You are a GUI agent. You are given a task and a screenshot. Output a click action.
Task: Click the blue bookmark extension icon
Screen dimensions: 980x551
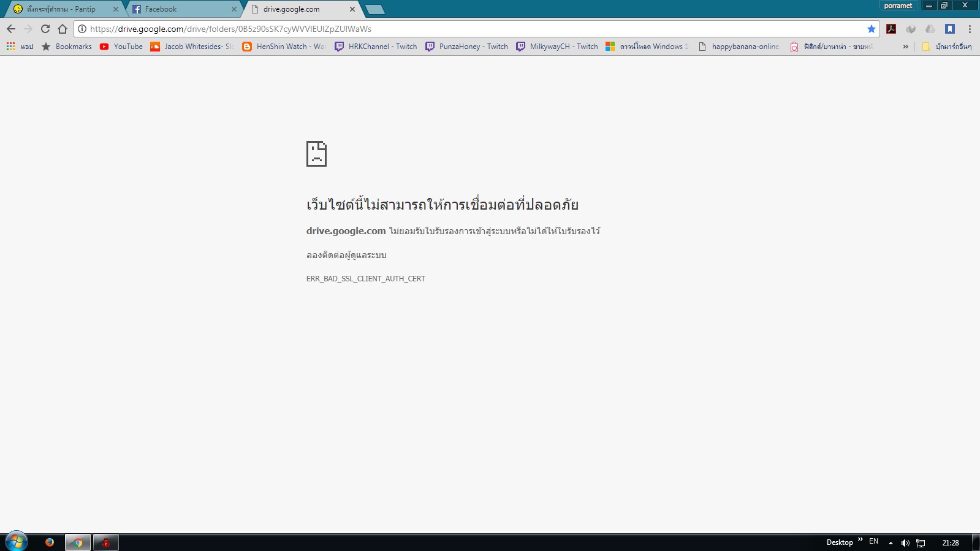click(950, 29)
